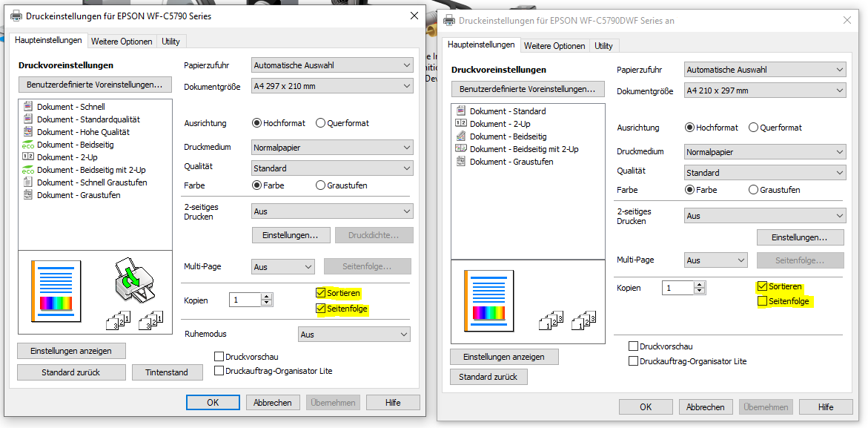Open the Ruhemodus dropdown
This screenshot has height=428, width=868.
pyautogui.click(x=354, y=335)
